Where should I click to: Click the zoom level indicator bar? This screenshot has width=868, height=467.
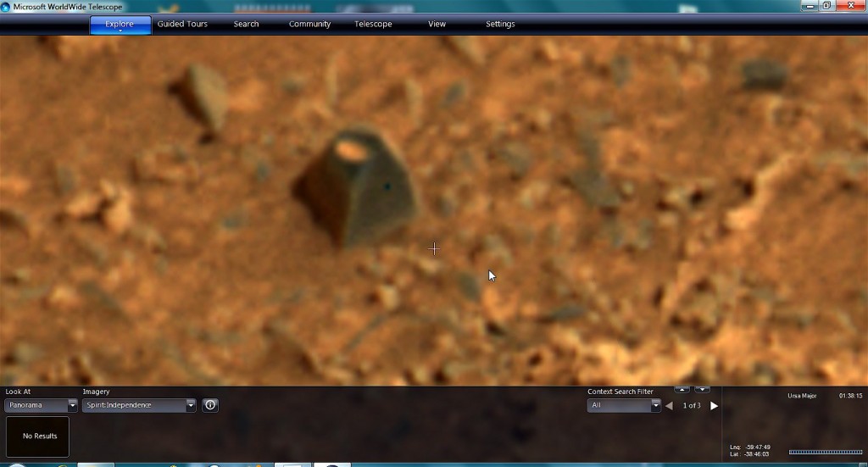point(825,452)
